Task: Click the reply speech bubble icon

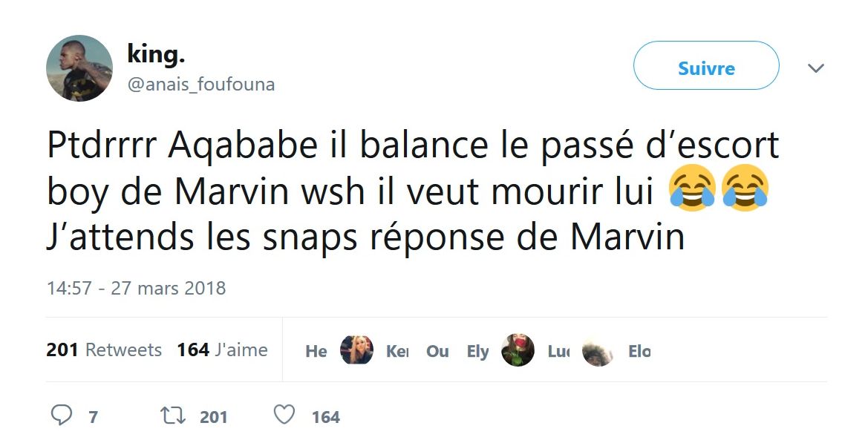Action: pyautogui.click(x=61, y=416)
